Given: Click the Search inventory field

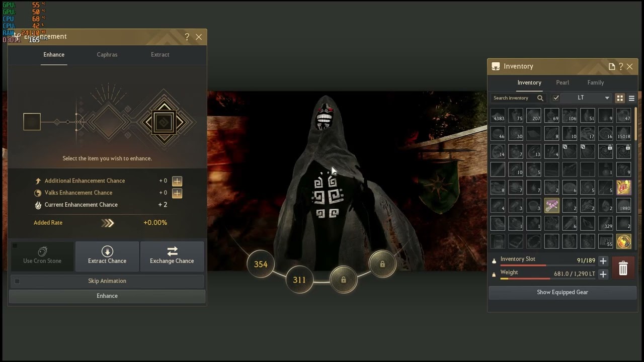Looking at the screenshot, I should point(519,98).
